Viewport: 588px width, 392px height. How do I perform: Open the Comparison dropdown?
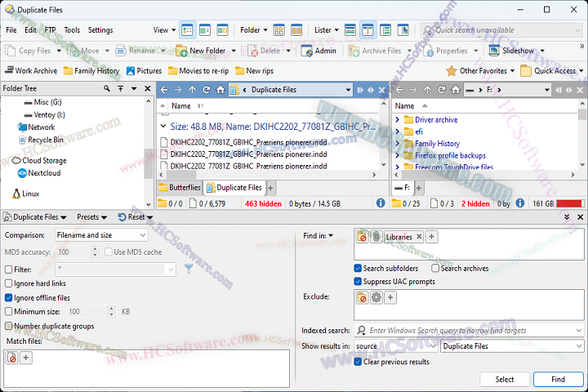tap(101, 235)
